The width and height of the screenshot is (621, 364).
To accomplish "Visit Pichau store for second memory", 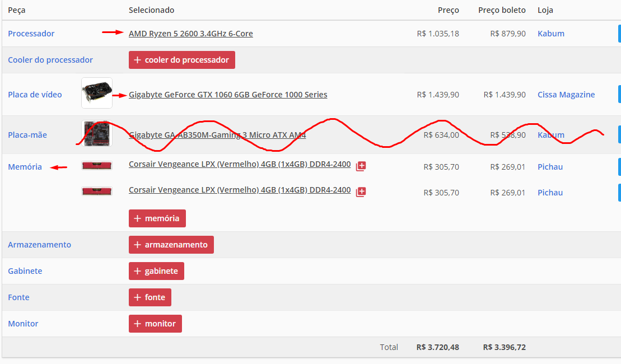I will [550, 193].
